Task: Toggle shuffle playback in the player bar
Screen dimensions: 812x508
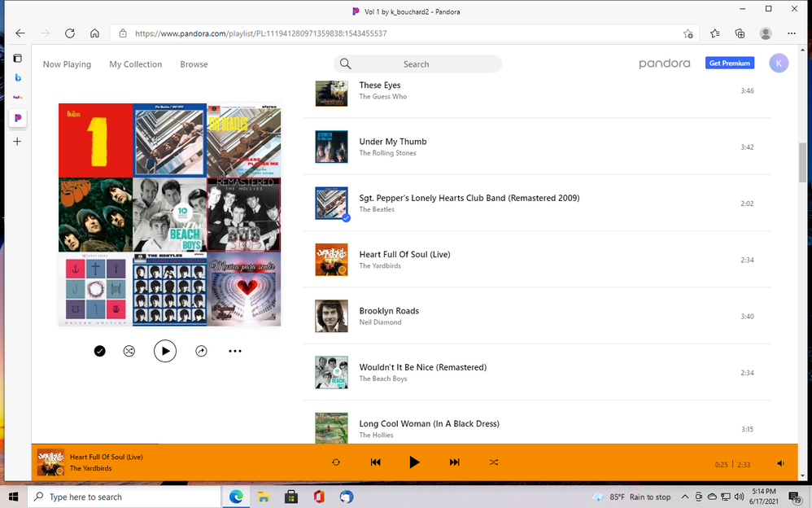Action: pyautogui.click(x=494, y=462)
